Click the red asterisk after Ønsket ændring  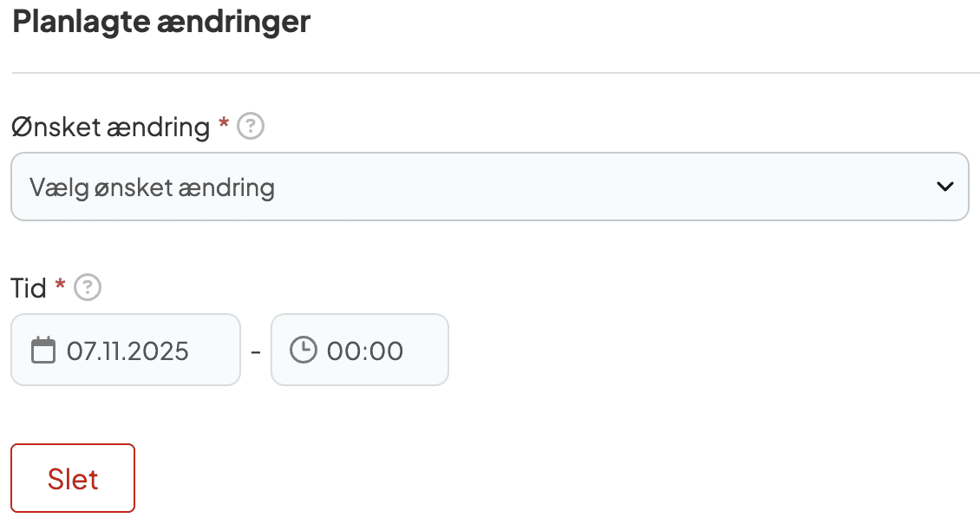click(224, 125)
